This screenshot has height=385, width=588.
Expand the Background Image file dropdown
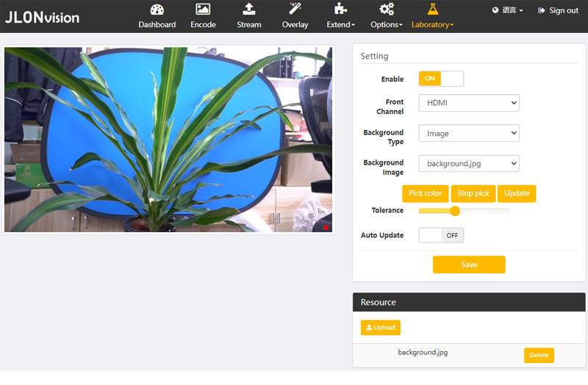pos(468,163)
